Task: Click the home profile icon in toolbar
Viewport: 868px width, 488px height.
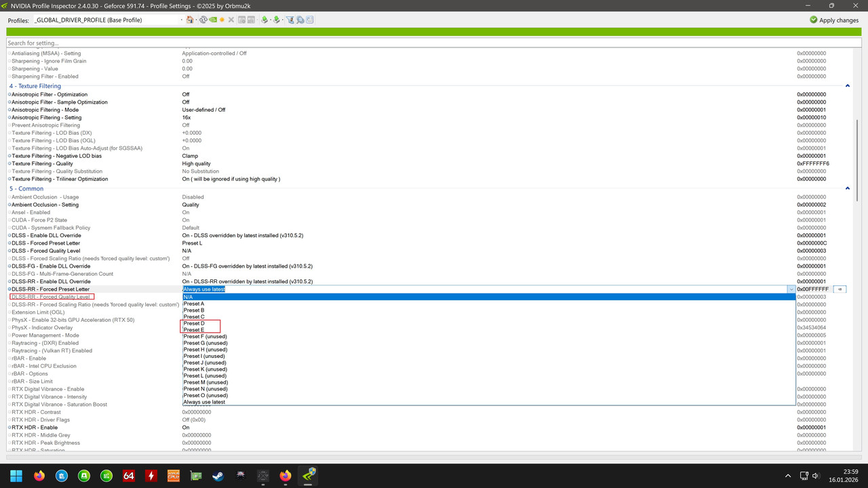Action: 190,20
